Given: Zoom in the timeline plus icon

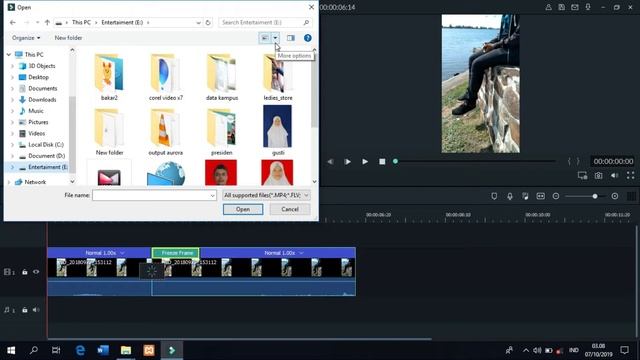Looking at the screenshot, I should tap(615, 196).
